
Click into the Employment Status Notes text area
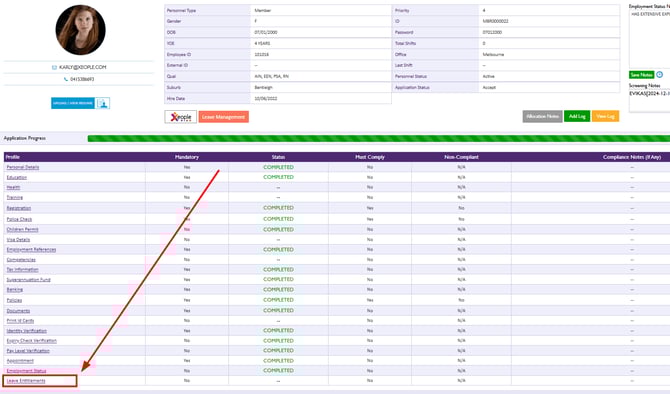[649, 39]
